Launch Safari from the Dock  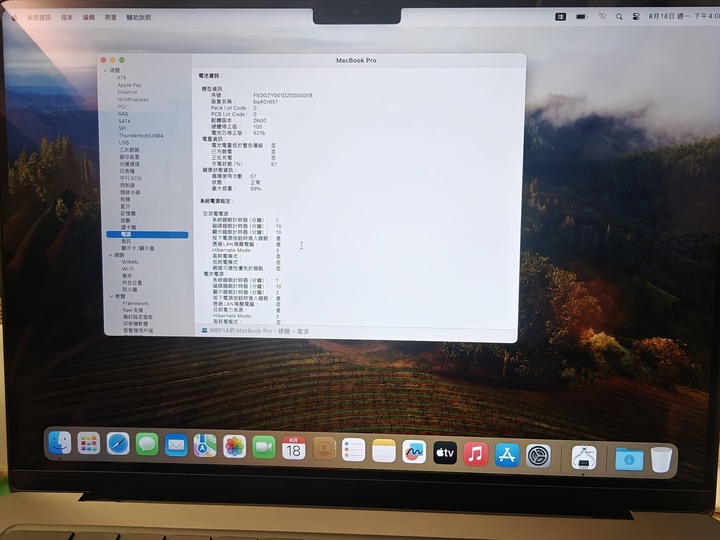118,444
